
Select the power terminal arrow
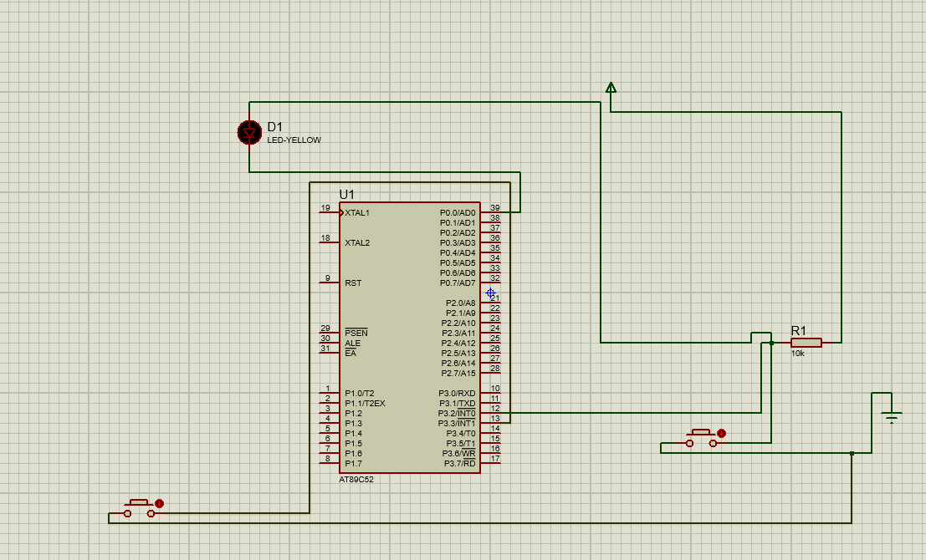[611, 88]
